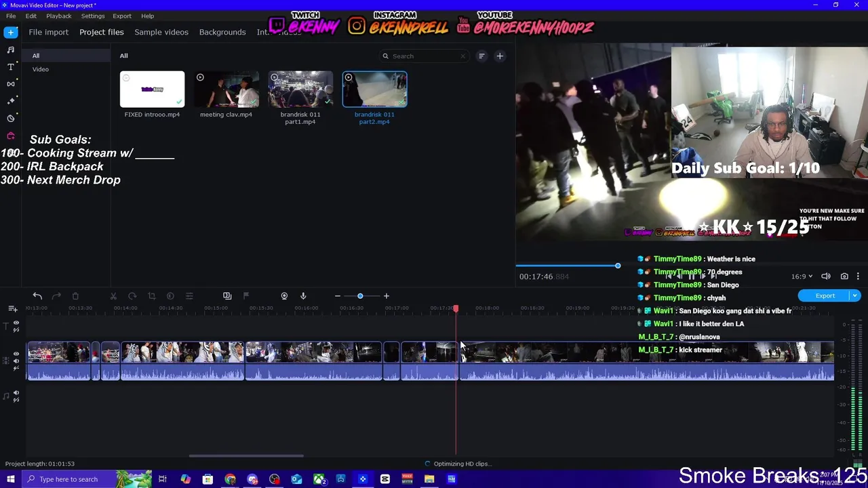Click the Rotate clip icon

[x=132, y=296]
